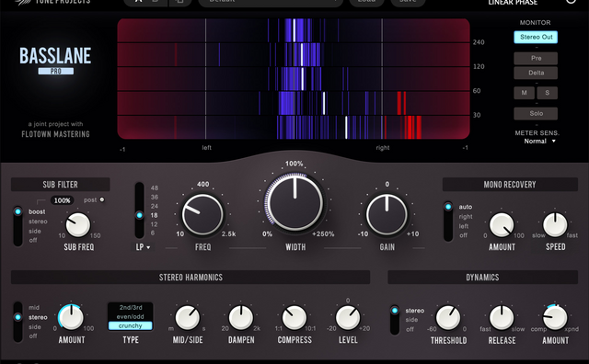The width and height of the screenshot is (589, 364).
Task: Choose 6 dB filter slope
Action: (153, 233)
